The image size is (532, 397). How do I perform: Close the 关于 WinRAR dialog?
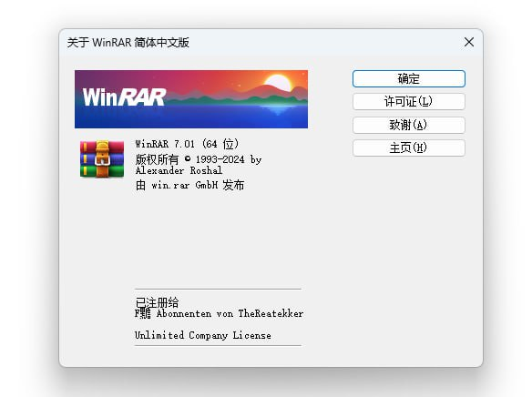point(469,42)
